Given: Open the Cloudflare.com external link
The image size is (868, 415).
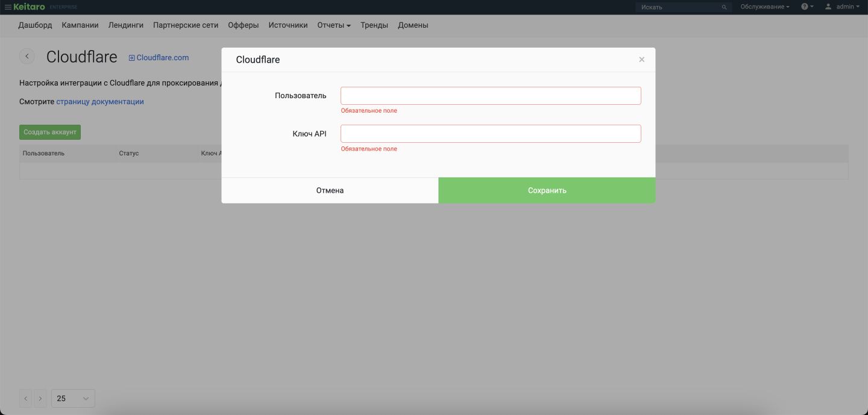Looking at the screenshot, I should click(159, 58).
